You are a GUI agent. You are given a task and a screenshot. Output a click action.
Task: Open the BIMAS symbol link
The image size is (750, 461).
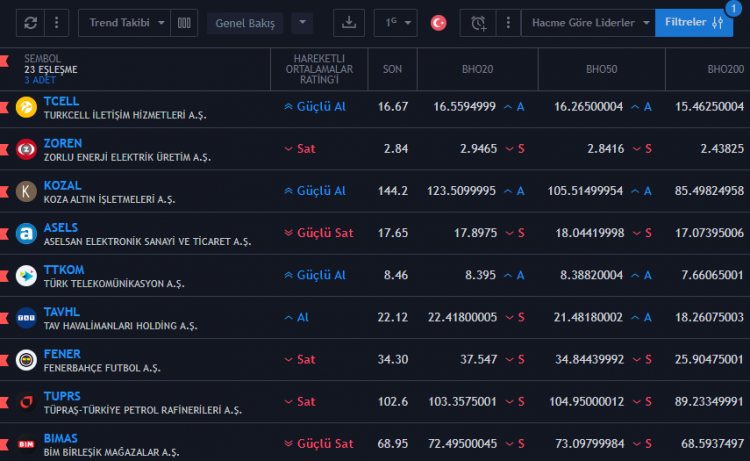pos(60,438)
